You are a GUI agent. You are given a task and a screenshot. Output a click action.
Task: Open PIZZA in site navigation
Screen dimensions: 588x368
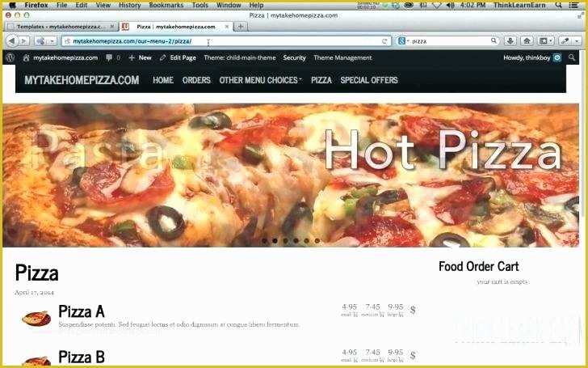[321, 80]
